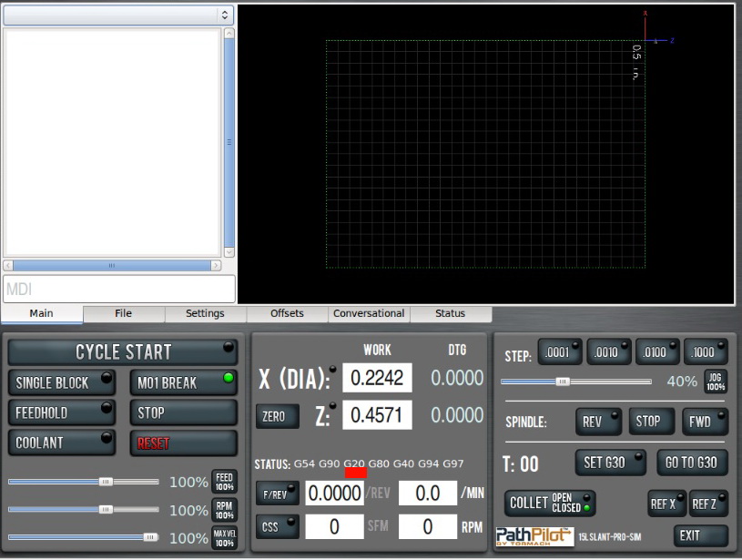This screenshot has width=742, height=560.
Task: Click the feed per REV input field
Action: [x=334, y=494]
